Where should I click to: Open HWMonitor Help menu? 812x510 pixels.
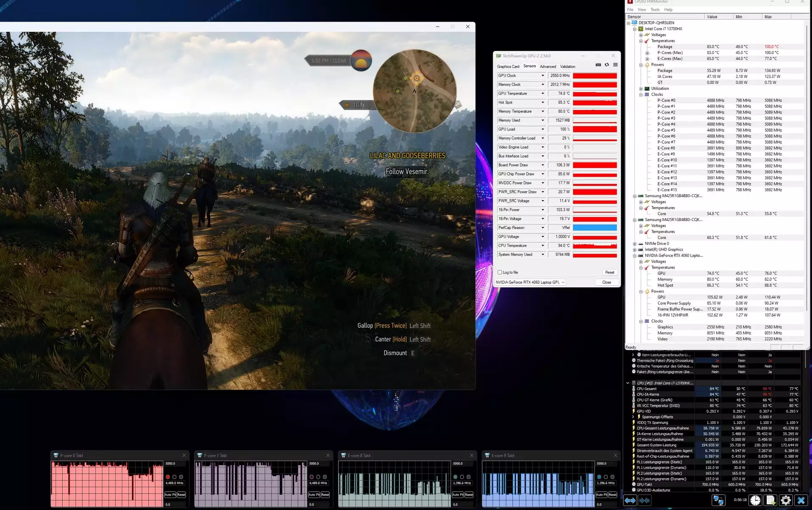coord(668,10)
